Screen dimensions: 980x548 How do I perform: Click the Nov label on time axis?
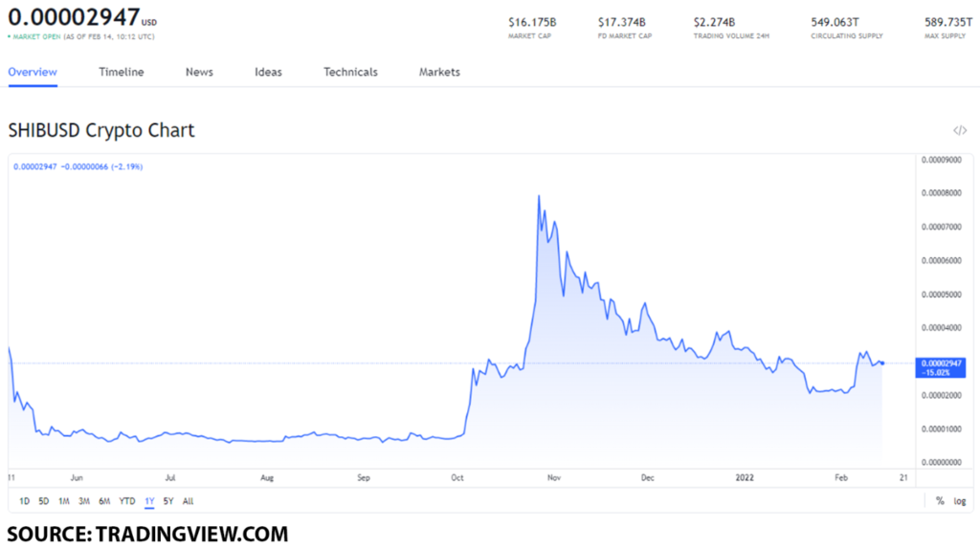coord(554,478)
